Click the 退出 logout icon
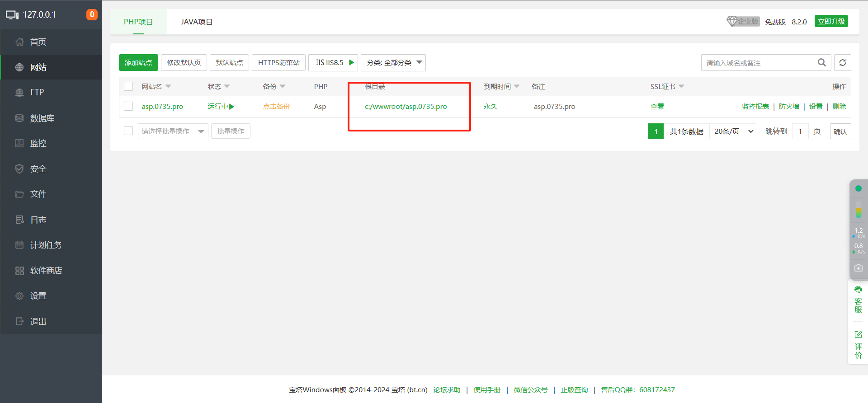 point(19,321)
